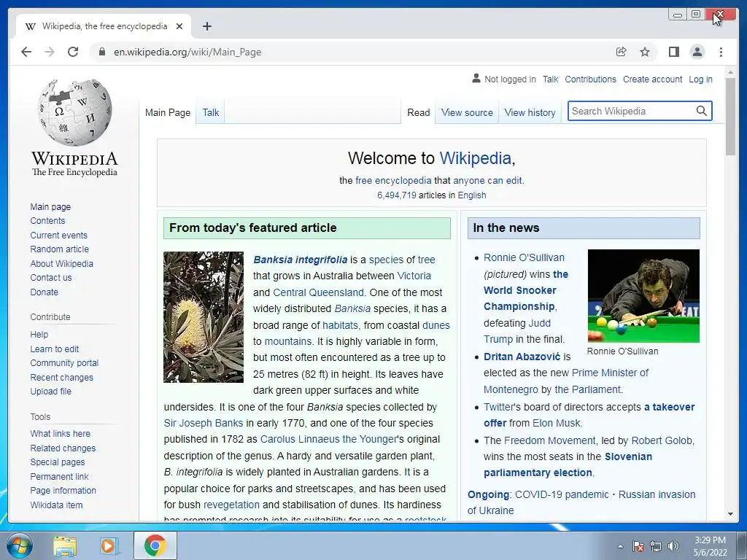Viewport: 747px width, 560px height.
Task: View Recent changes from the sidebar
Action: pyautogui.click(x=61, y=377)
